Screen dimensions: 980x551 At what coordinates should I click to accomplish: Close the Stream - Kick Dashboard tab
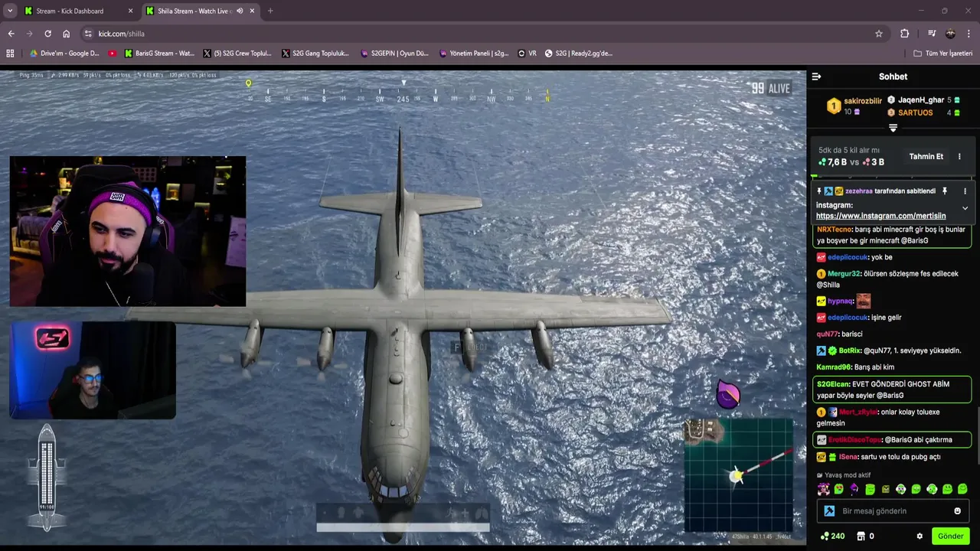pyautogui.click(x=130, y=11)
